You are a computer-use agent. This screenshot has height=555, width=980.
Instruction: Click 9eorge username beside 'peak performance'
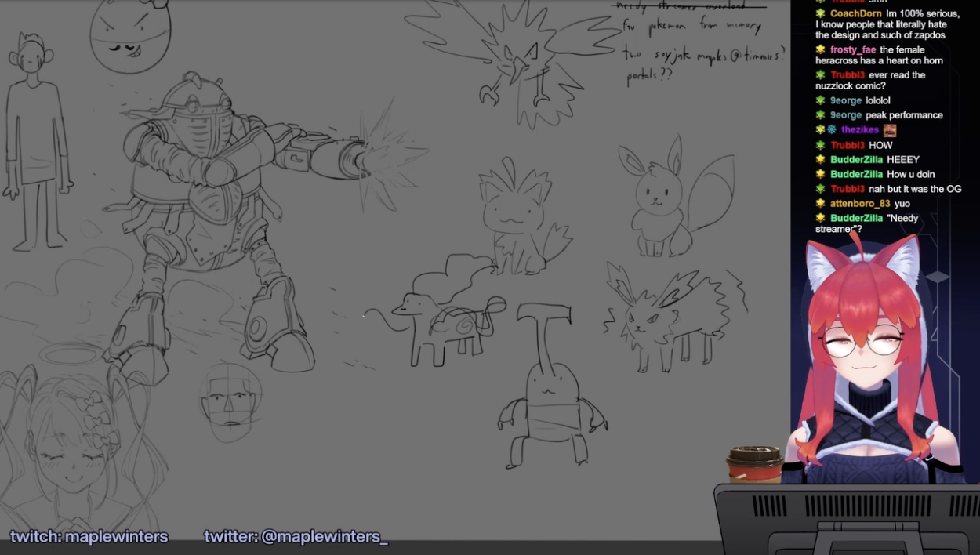tap(846, 115)
